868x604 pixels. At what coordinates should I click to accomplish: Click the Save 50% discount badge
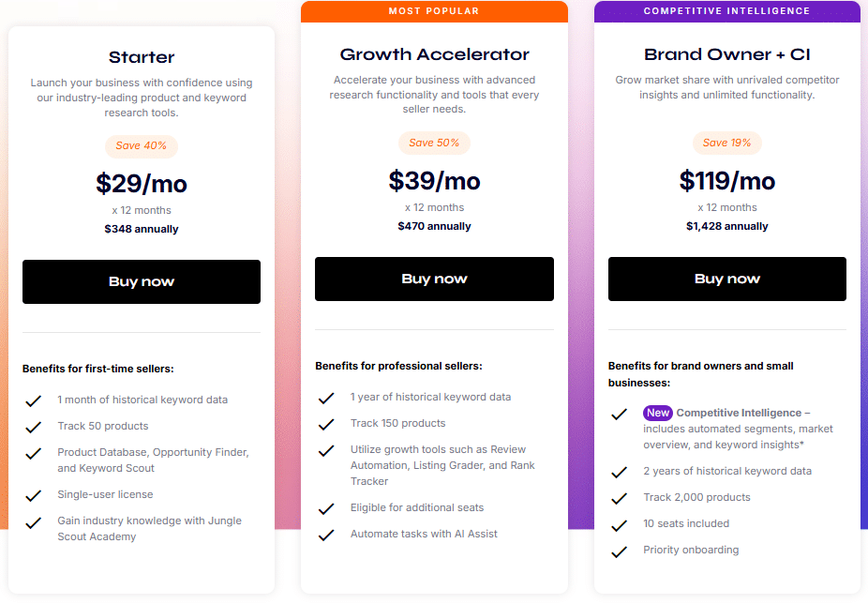[x=434, y=143]
